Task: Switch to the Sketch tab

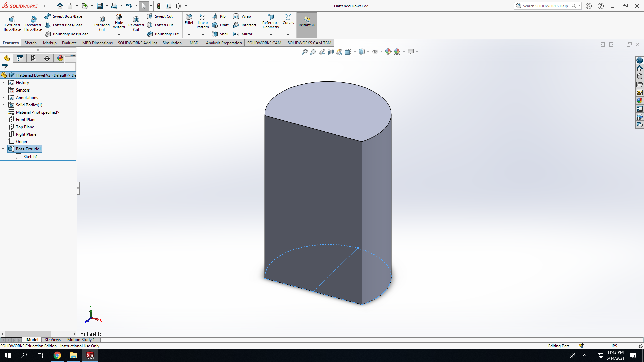Action: (x=31, y=43)
